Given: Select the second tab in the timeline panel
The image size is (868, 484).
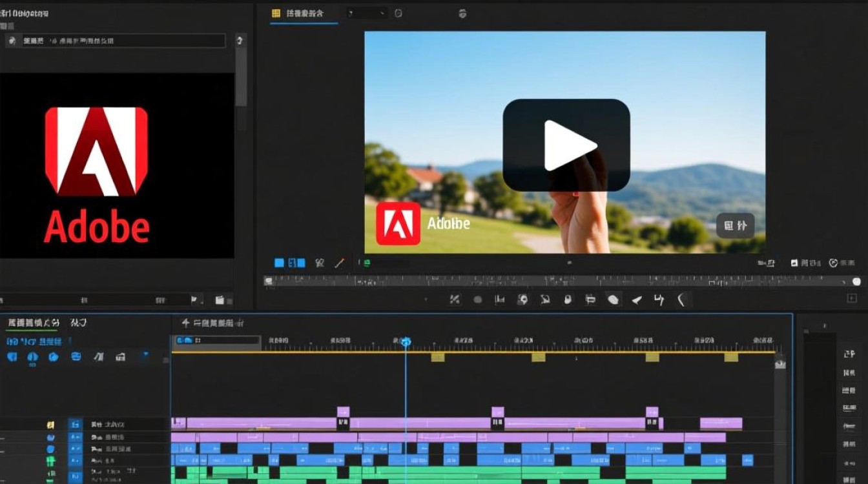Looking at the screenshot, I should [x=79, y=323].
